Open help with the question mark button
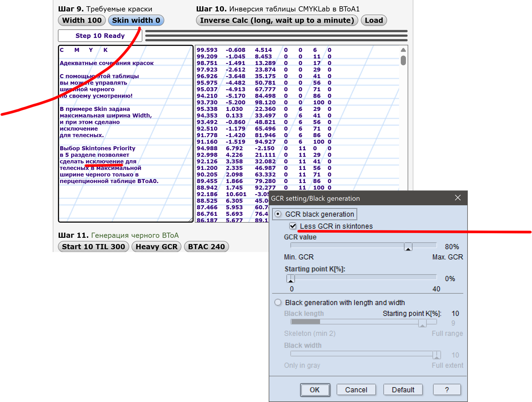The height and width of the screenshot is (402, 532). (x=447, y=390)
